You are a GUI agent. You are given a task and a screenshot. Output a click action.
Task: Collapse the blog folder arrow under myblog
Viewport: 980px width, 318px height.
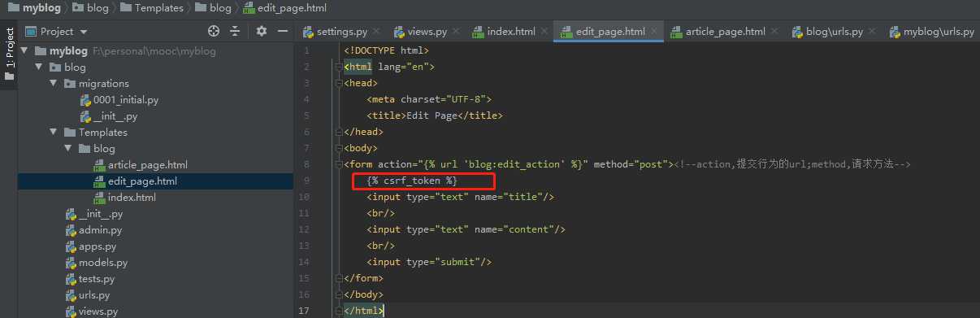[38, 68]
